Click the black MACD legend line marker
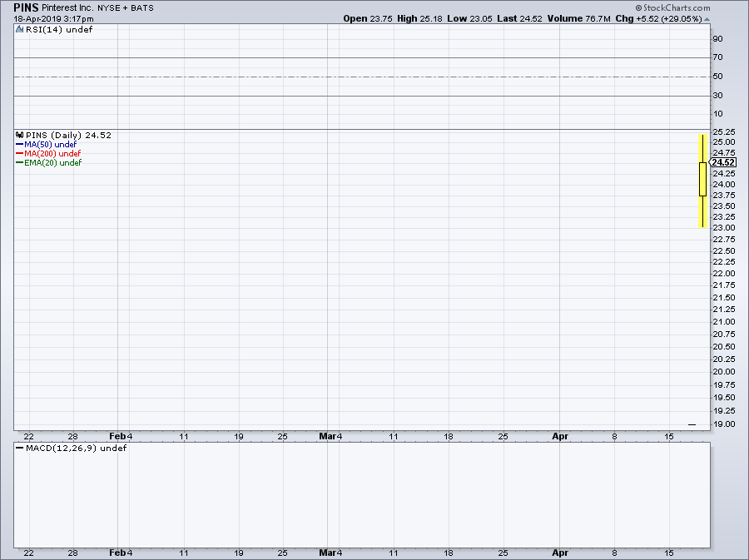 [20, 448]
